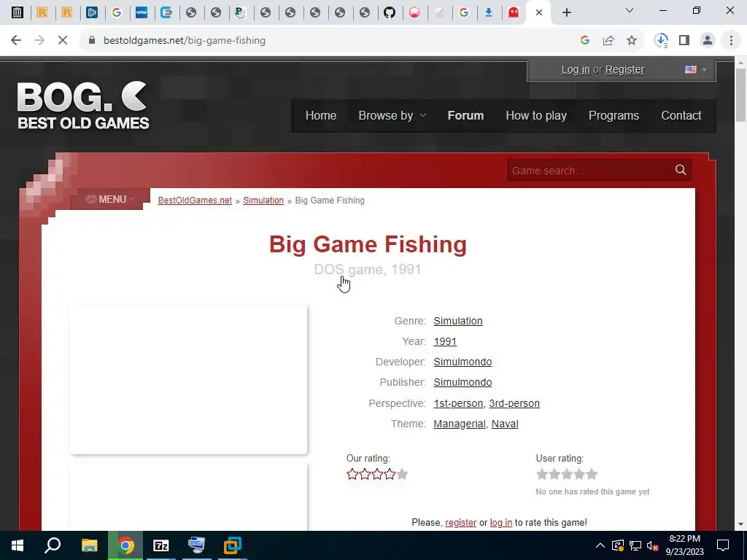Expand the red MENU dropdown
The image size is (747, 560).
[110, 199]
